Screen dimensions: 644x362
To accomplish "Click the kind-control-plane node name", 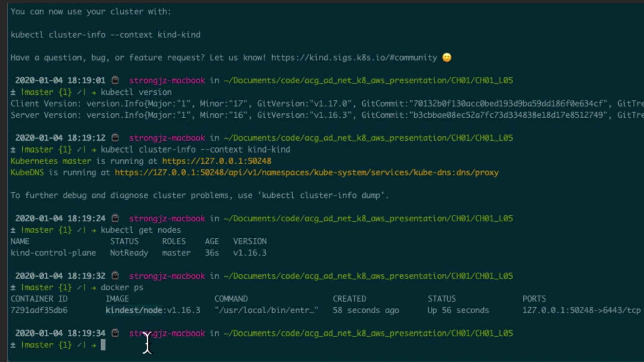I will tap(53, 253).
